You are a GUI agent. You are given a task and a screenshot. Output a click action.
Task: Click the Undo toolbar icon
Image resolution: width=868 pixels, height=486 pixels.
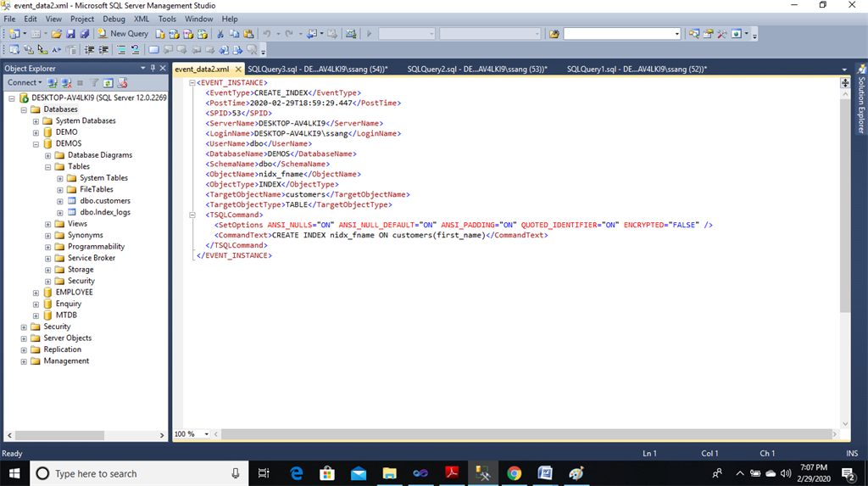(x=267, y=34)
